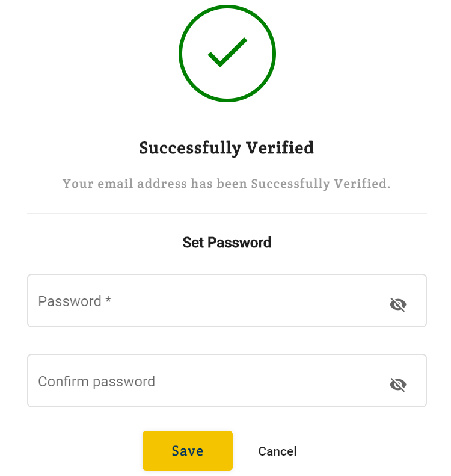Click the word Verified in the bold heading
The width and height of the screenshot is (451, 476).
(x=280, y=148)
